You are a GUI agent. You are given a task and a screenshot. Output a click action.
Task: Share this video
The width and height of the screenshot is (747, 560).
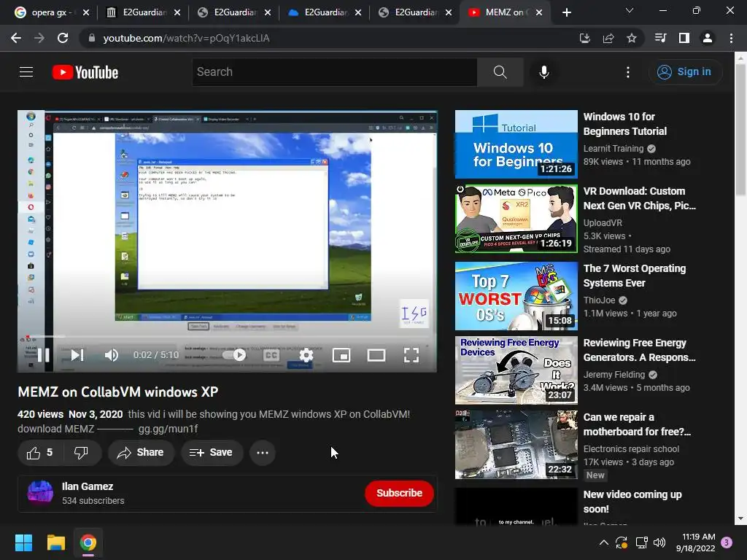point(142,453)
